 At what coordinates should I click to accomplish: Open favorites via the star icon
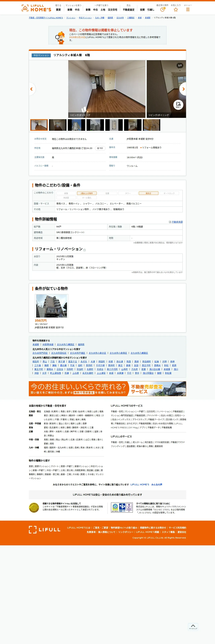pos(176,10)
